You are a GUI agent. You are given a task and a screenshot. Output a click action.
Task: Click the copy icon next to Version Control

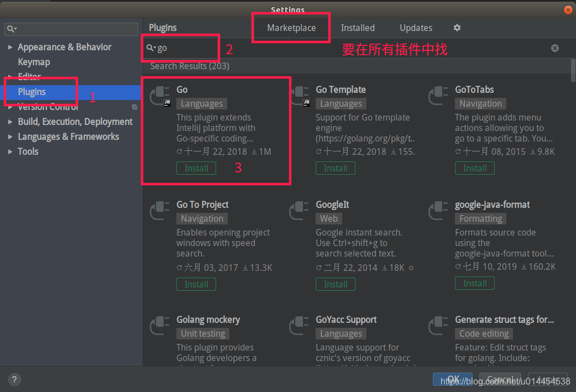pos(134,107)
